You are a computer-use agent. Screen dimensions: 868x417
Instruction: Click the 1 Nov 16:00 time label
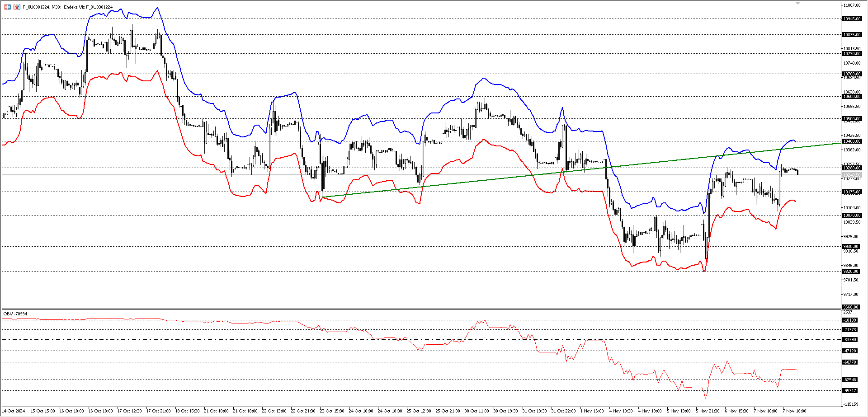[x=592, y=411]
